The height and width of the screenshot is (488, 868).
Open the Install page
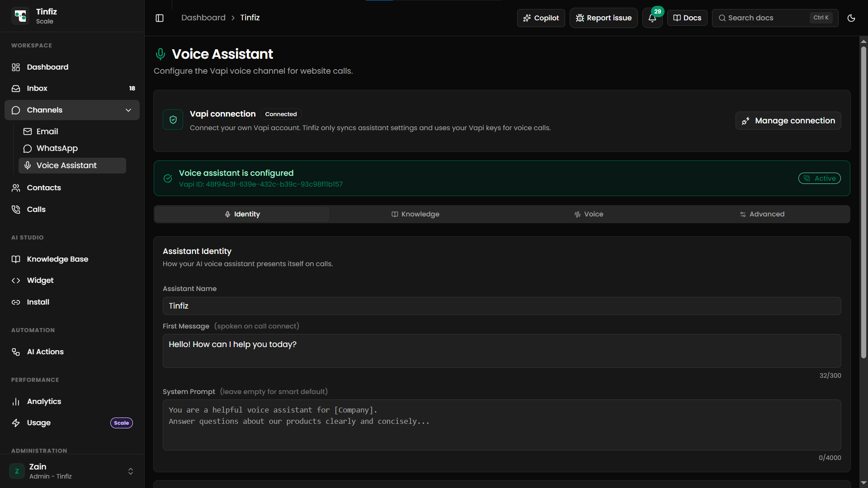72,302
